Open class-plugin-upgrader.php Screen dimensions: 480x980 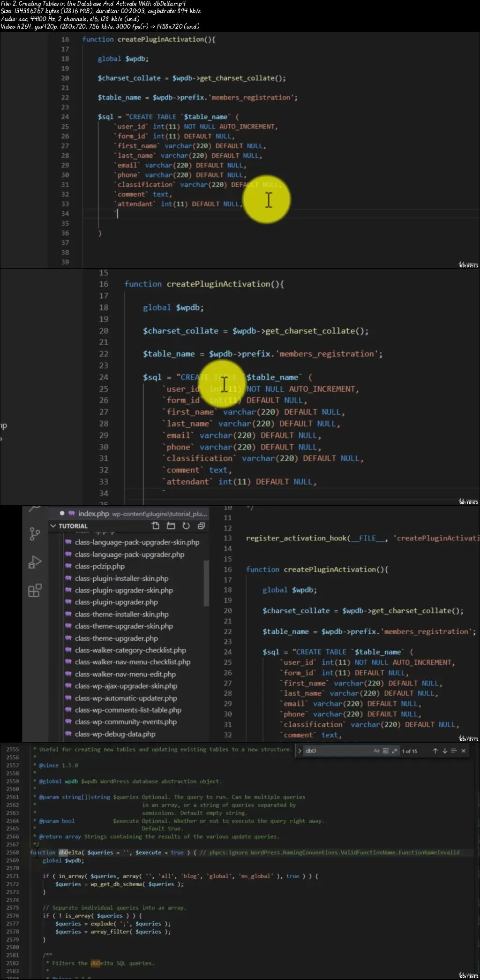click(x=116, y=602)
